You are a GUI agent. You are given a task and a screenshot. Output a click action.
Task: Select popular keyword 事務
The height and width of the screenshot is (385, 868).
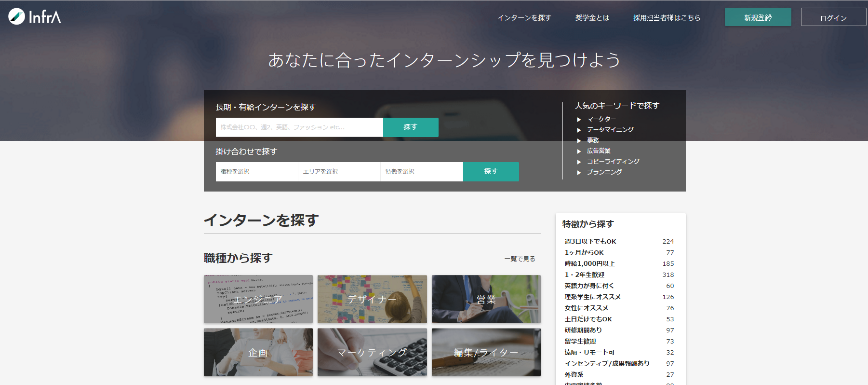click(x=593, y=140)
